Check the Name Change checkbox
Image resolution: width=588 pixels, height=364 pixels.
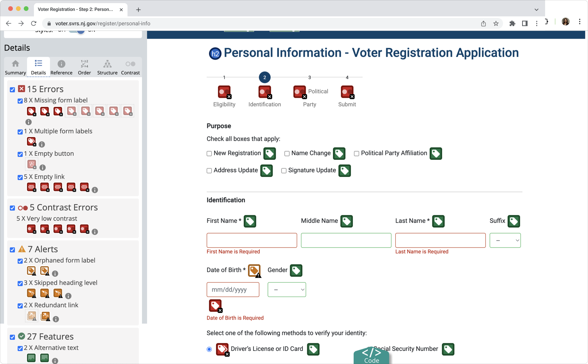pyautogui.click(x=287, y=154)
